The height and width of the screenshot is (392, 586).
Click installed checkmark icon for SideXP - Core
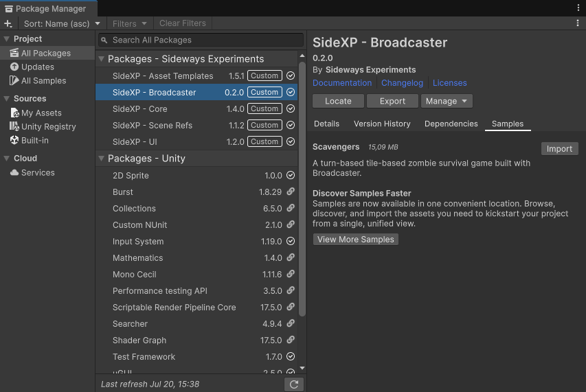291,108
